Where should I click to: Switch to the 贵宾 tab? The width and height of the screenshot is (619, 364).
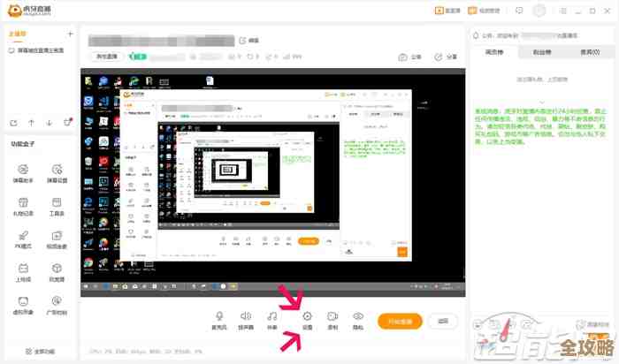[x=588, y=52]
